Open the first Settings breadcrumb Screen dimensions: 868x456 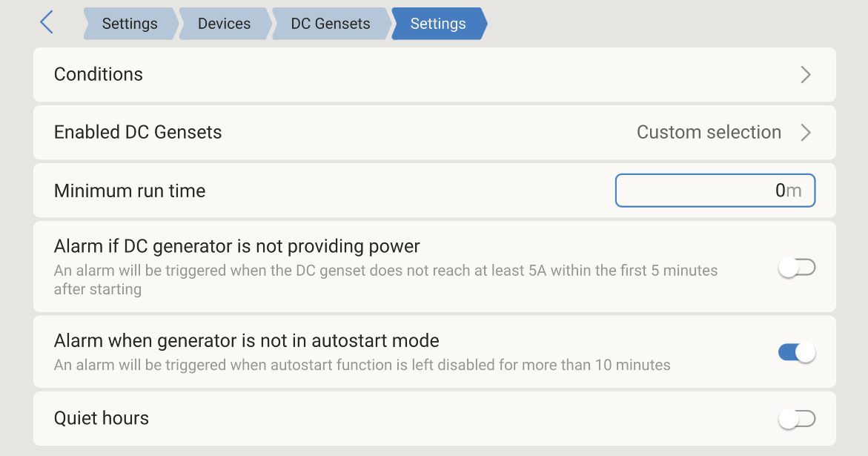pos(130,24)
